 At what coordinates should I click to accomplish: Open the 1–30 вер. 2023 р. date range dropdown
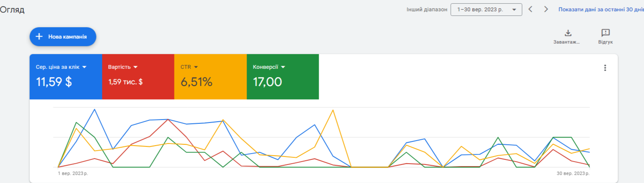[x=486, y=10]
